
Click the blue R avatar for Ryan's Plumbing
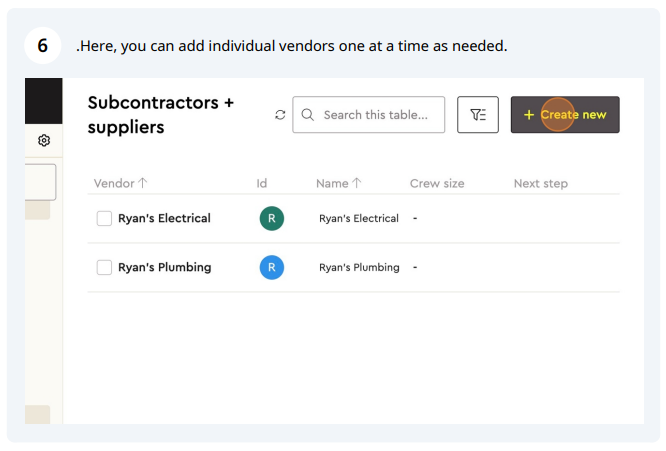click(272, 268)
